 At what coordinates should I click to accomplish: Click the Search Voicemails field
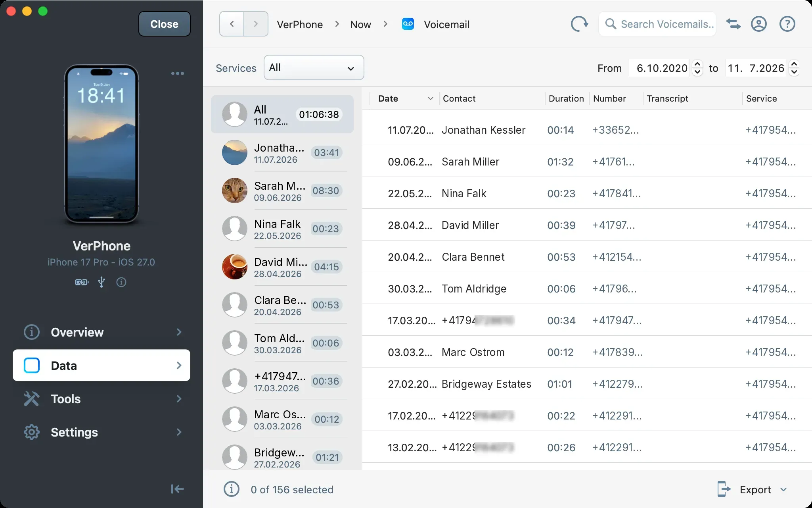coord(657,24)
